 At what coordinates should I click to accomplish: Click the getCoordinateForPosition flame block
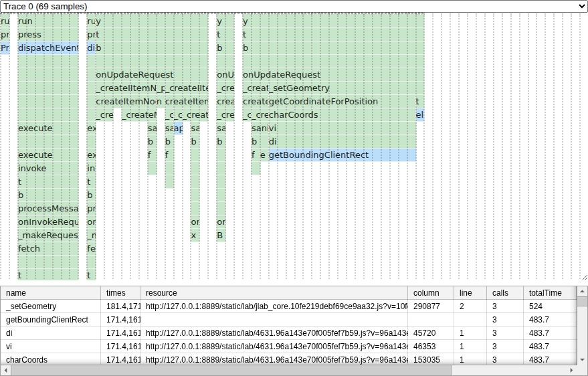click(x=342, y=102)
